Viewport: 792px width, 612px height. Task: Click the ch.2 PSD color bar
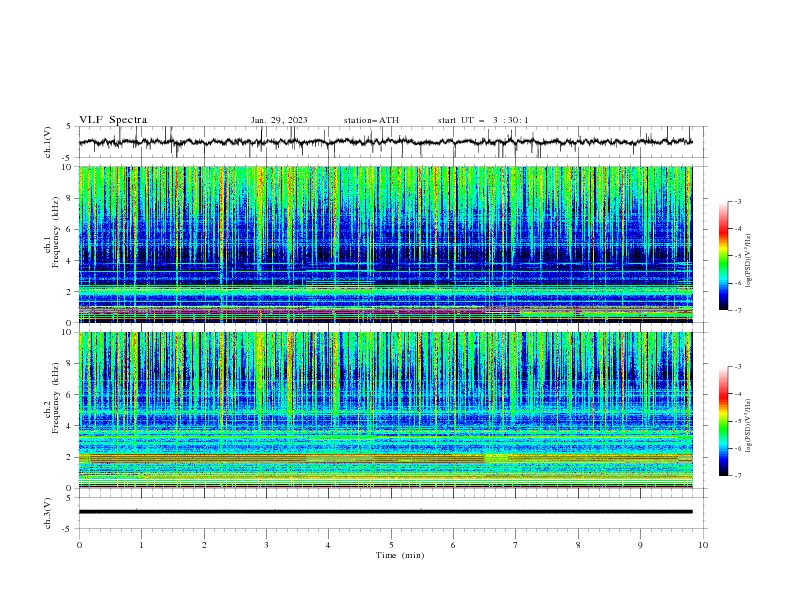click(724, 421)
